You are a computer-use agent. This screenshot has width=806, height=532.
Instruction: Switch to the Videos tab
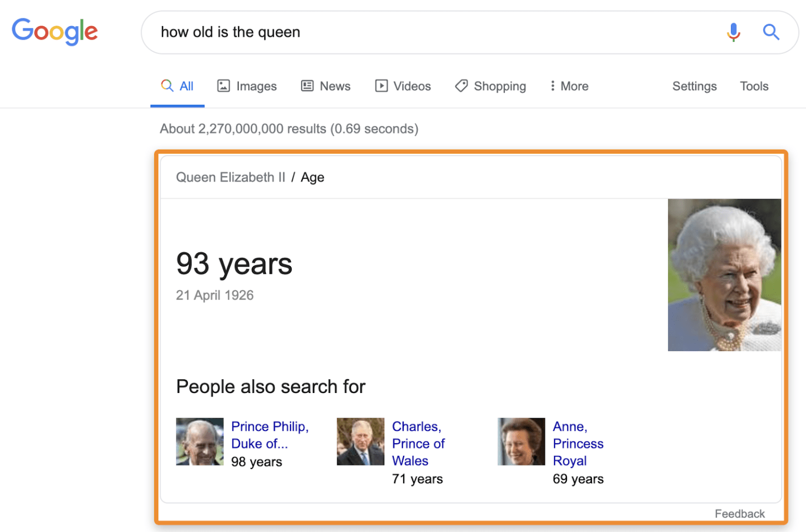coord(403,86)
